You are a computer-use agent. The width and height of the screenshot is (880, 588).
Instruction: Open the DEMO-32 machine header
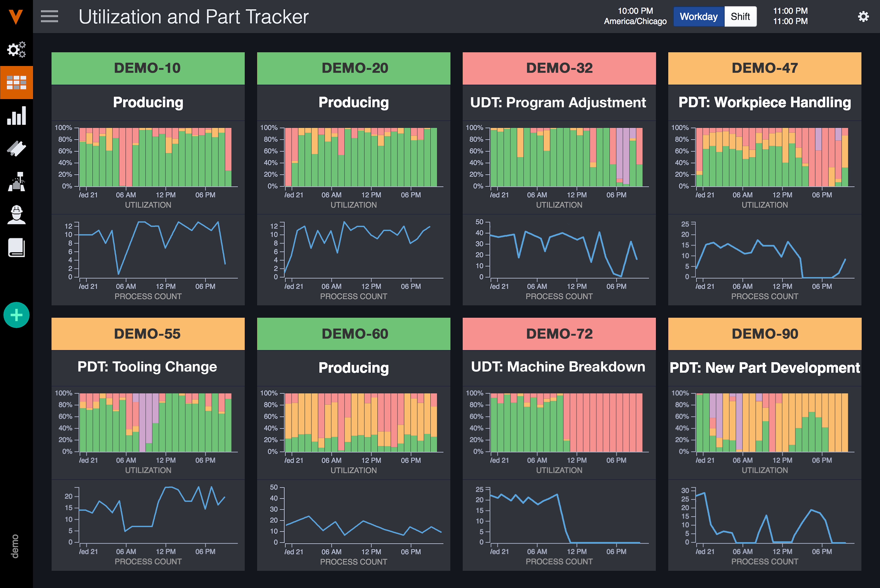coord(559,68)
